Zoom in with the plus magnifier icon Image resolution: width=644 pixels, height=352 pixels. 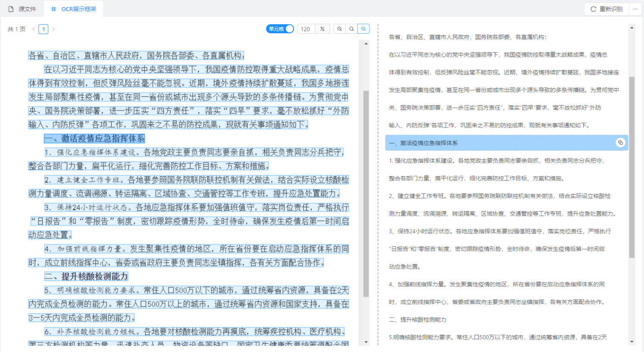[364, 29]
